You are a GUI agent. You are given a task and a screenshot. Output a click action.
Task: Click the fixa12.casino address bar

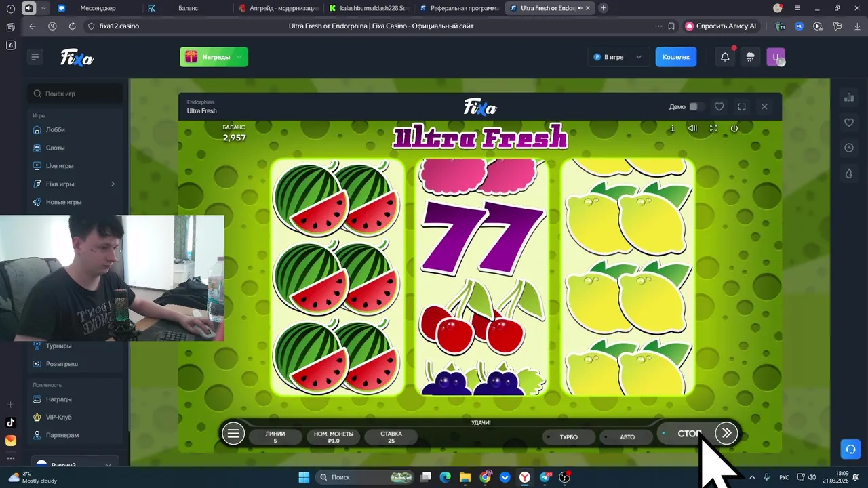click(x=119, y=26)
